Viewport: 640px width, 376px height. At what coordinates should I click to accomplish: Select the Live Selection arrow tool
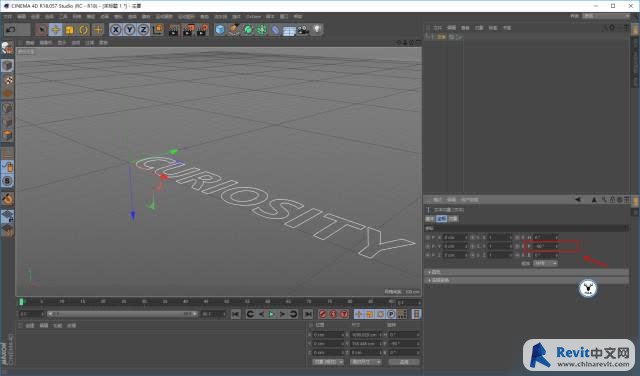pyautogui.click(x=41, y=29)
